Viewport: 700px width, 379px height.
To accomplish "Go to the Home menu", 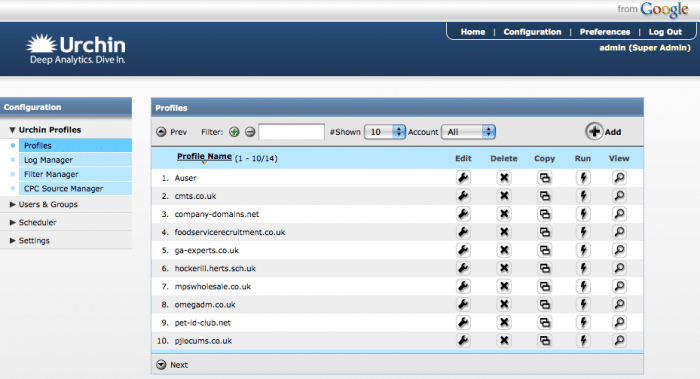I will pos(473,32).
